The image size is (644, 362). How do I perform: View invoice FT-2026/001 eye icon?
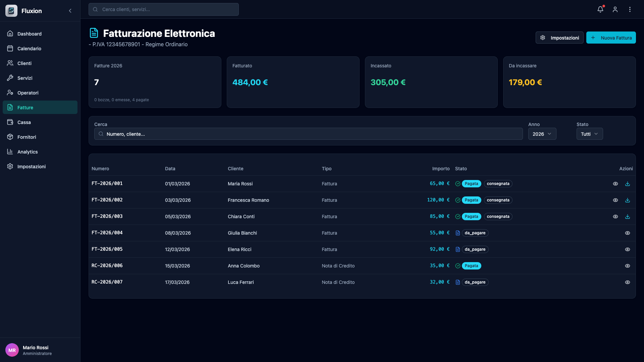coord(615,184)
